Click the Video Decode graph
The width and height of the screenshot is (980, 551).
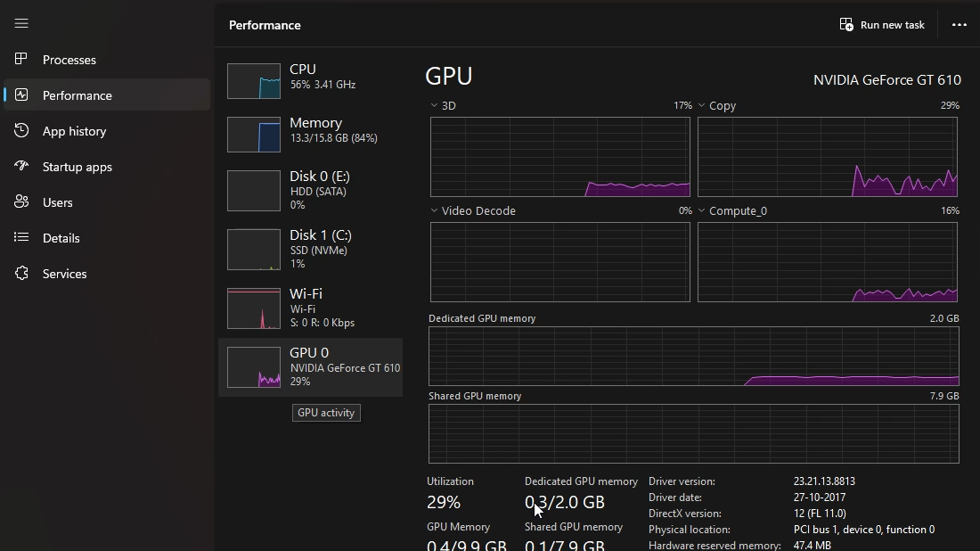tap(560, 262)
